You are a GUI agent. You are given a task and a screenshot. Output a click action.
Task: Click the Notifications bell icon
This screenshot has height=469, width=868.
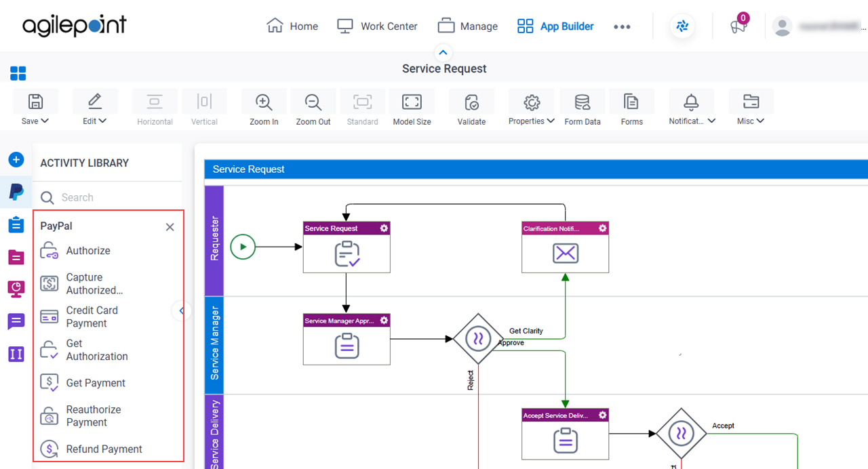click(x=691, y=102)
